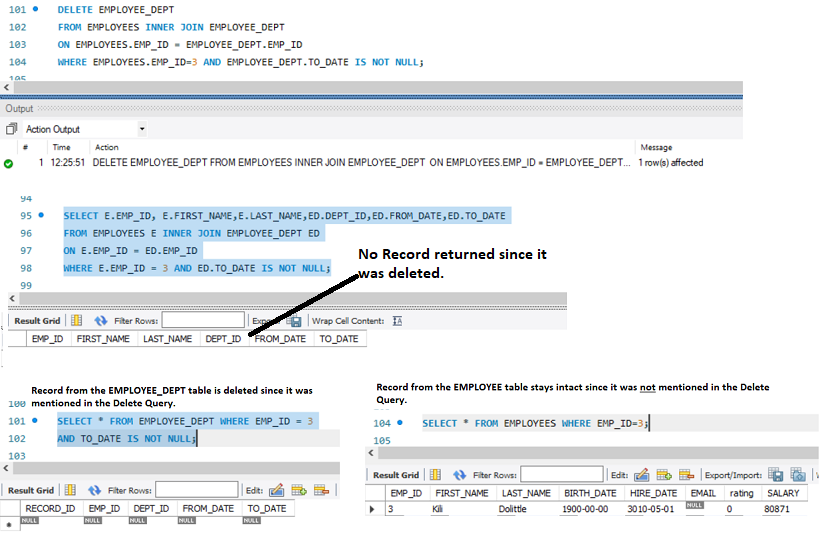820x540 pixels.
Task: Click the line 'SELECT * FROM EMPLOYEES WHERE EMP_ID=3;'
Action: point(536,423)
